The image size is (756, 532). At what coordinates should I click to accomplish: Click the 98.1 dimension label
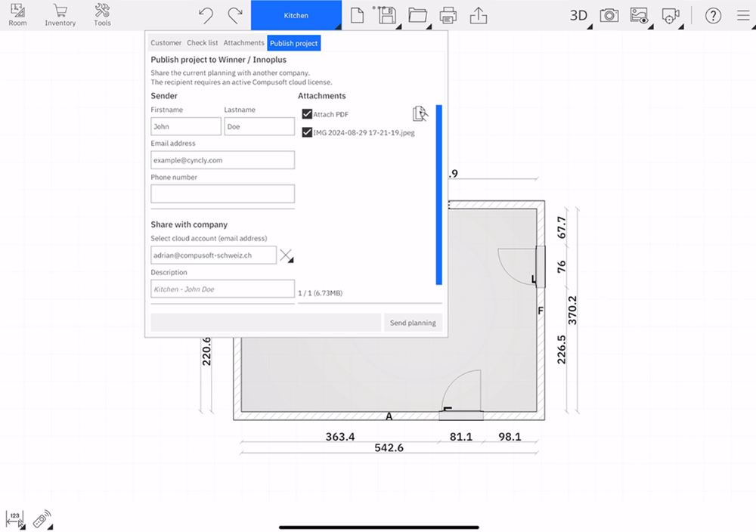[510, 437]
